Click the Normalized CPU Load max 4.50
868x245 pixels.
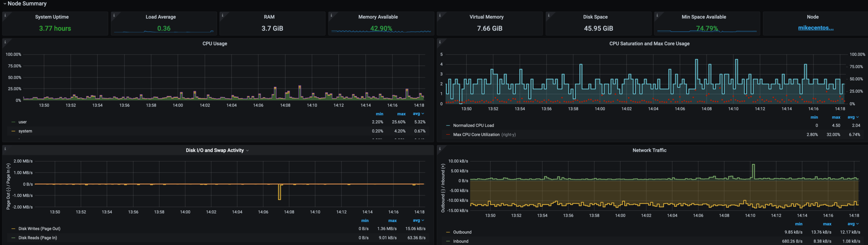(x=836, y=125)
